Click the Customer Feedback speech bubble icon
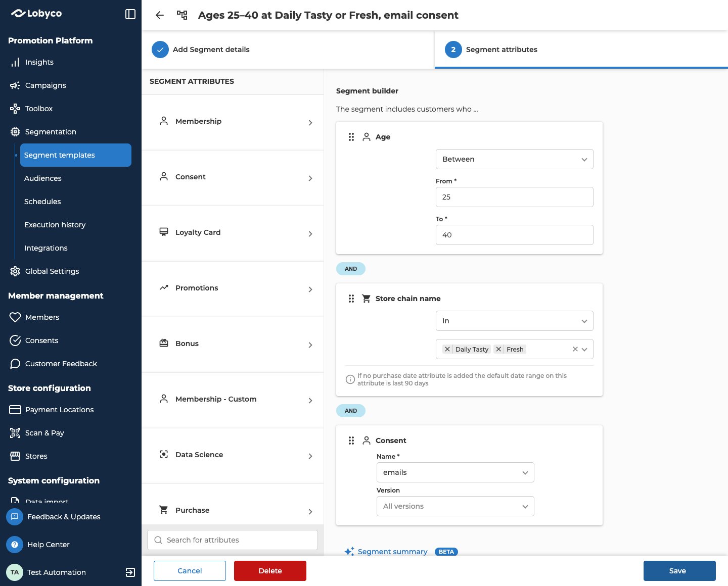 [x=15, y=364]
